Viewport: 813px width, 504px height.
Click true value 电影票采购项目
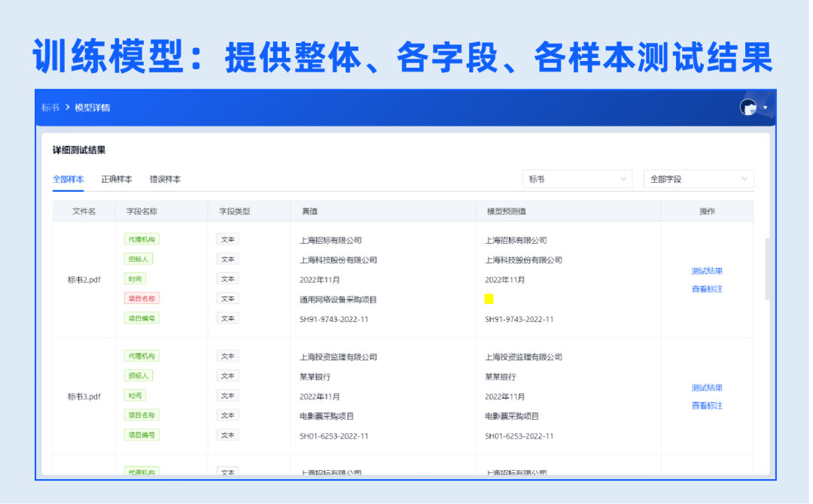click(x=328, y=417)
